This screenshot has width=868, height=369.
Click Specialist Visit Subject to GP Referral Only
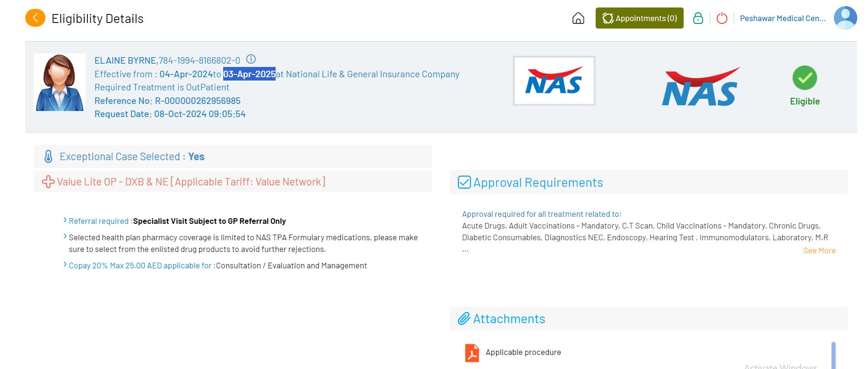pyautogui.click(x=209, y=221)
